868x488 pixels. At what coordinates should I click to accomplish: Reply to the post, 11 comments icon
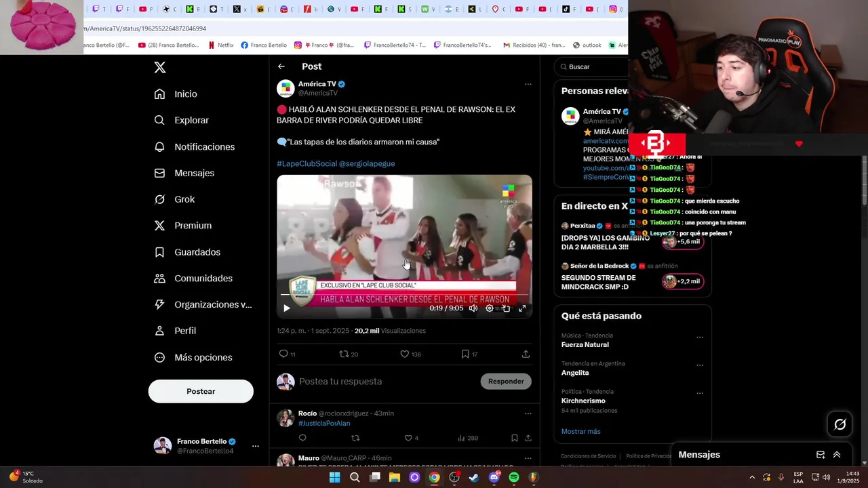[287, 354]
